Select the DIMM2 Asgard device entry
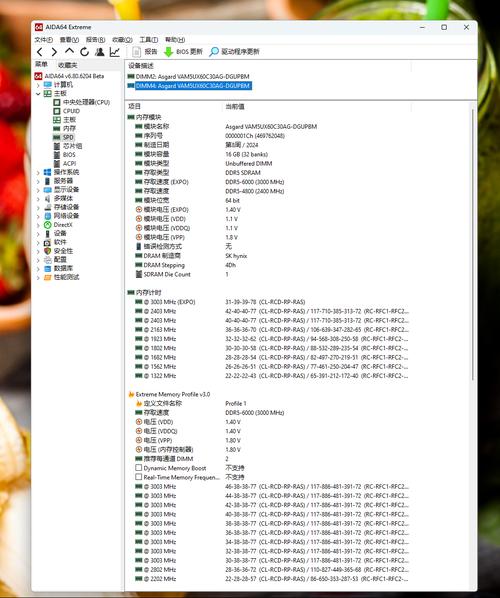Screen dimensions: 500x598 point(188,77)
